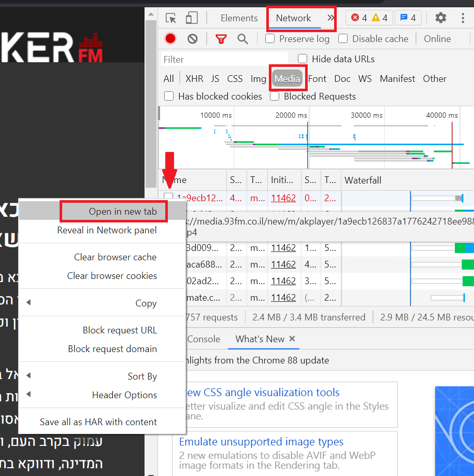Open initiator link in 3d009 row
The width and height of the screenshot is (474, 476).
[x=283, y=248]
